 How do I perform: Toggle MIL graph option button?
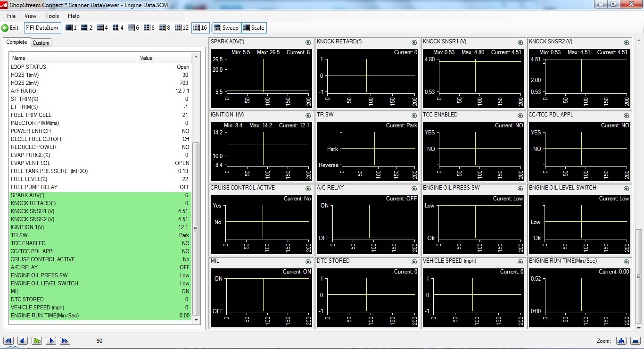(x=308, y=262)
